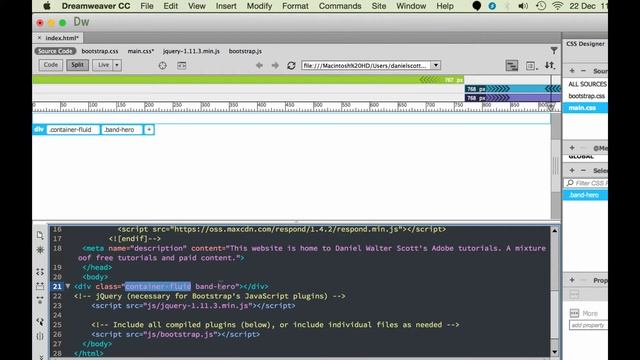Go back with the left arrow button
This screenshot has height=360, width=640.
pos(259,65)
